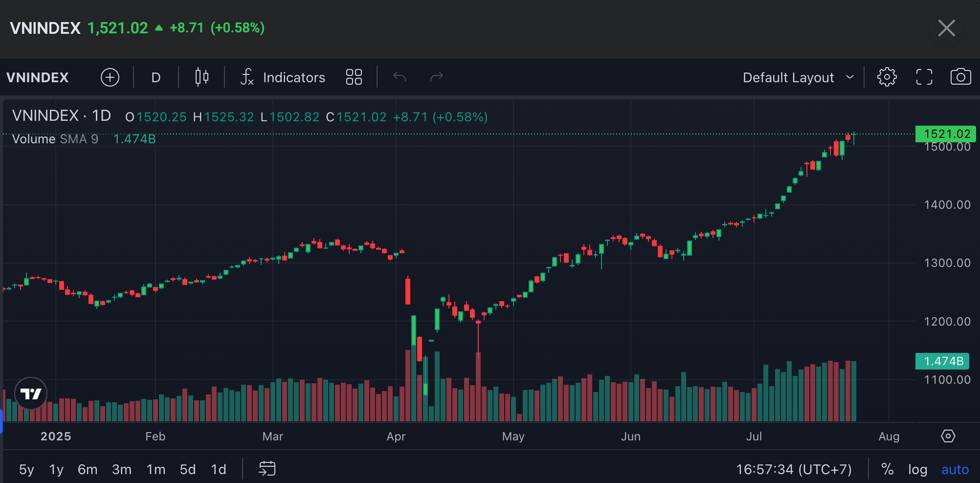Click the +8.71 (+0.58%) change in header
The image size is (980, 483).
coord(217,28)
